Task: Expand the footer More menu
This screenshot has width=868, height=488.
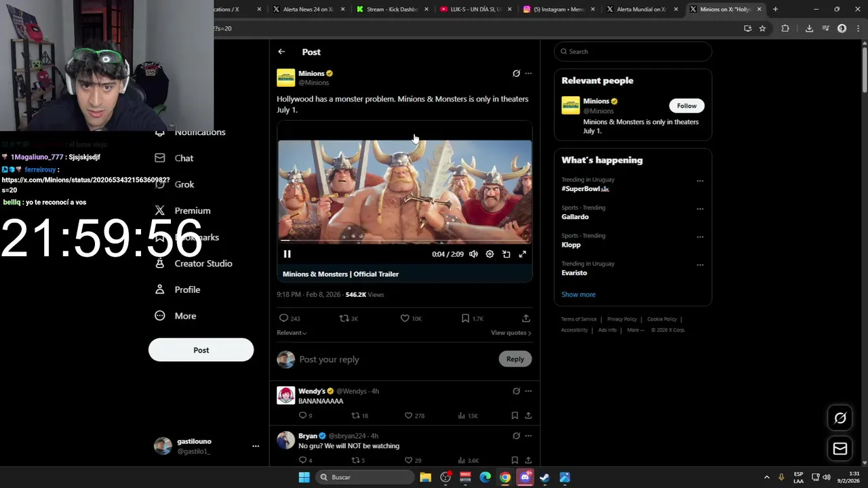Action: 635,330
